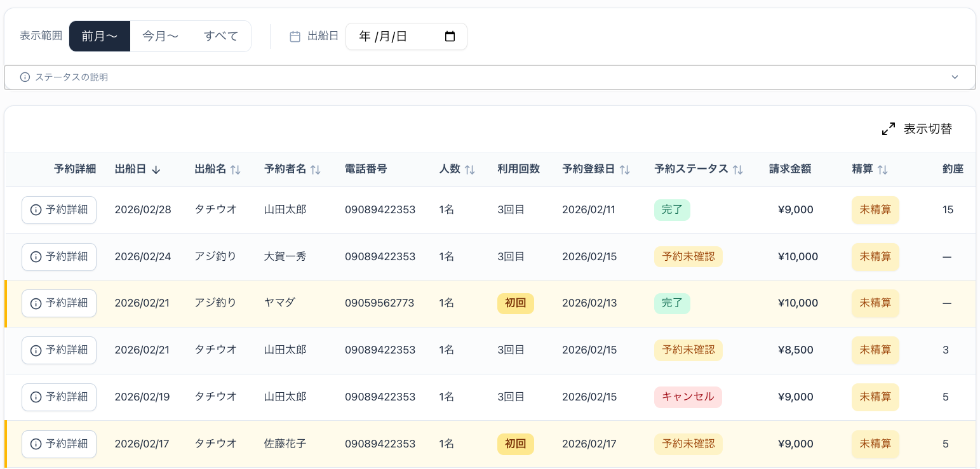Click the sort icon on 予約登録日 column
The image size is (980, 469).
tap(625, 169)
